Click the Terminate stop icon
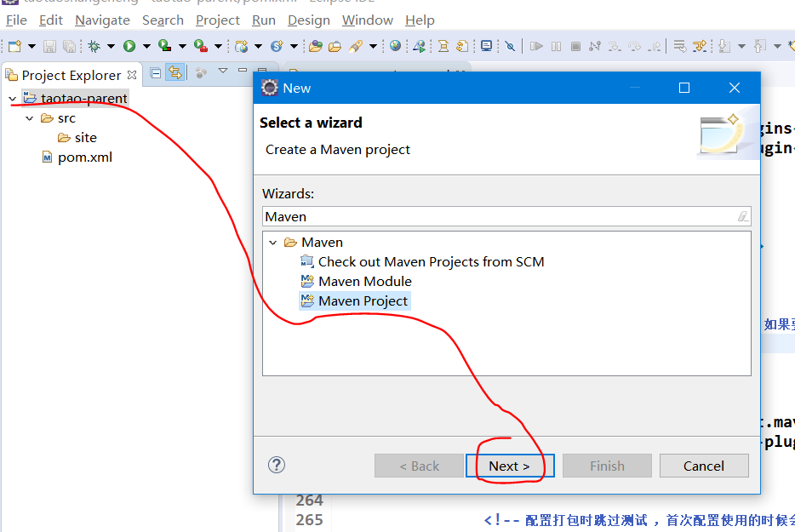This screenshot has width=795, height=532. pyautogui.click(x=575, y=46)
